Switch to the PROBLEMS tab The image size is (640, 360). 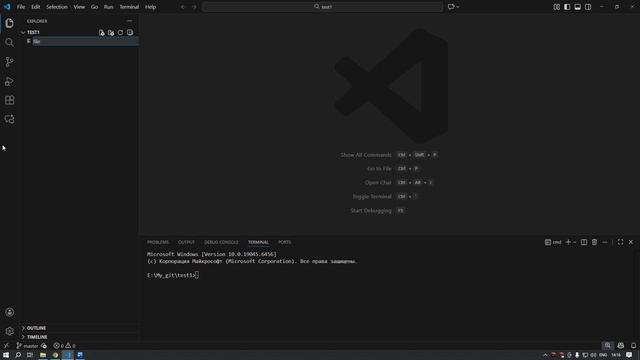point(158,242)
